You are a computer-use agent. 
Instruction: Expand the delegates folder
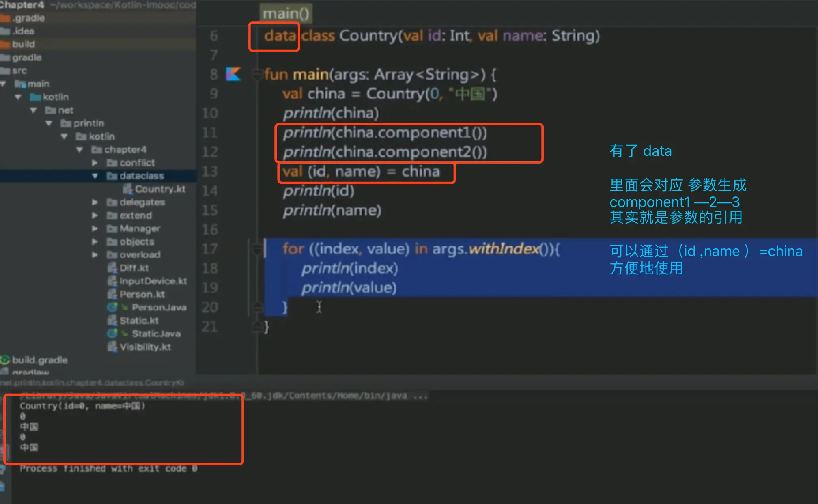tap(95, 202)
